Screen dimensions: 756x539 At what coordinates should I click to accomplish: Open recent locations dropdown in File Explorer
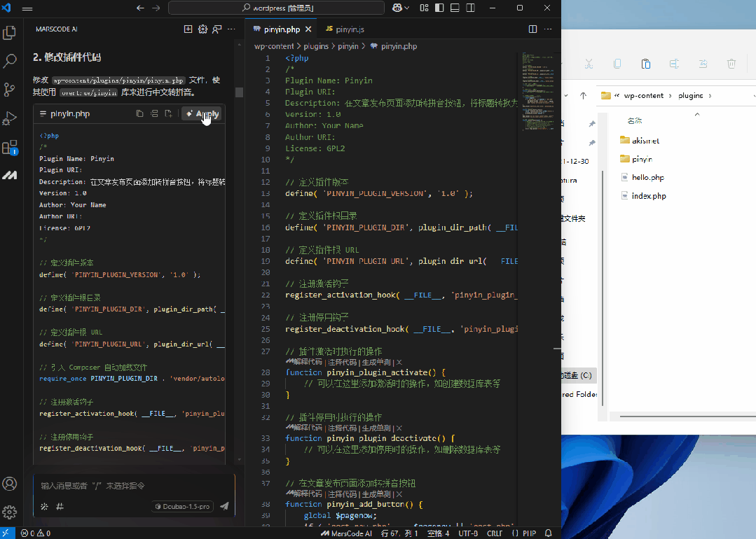[x=566, y=95]
